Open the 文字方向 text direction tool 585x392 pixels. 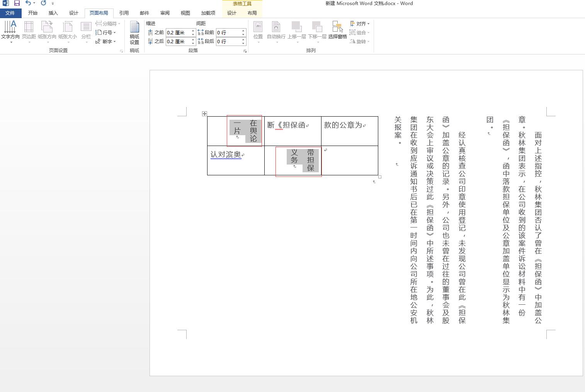10,32
